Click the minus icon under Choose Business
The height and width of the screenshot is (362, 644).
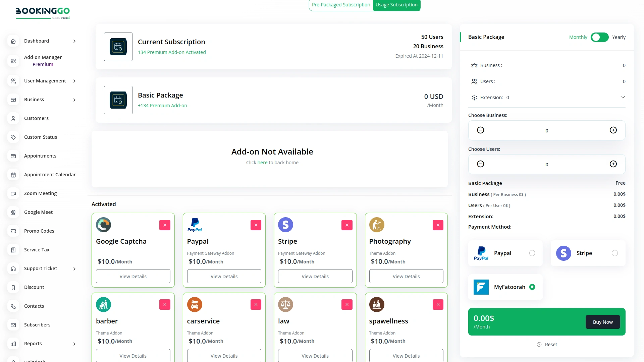pos(480,130)
